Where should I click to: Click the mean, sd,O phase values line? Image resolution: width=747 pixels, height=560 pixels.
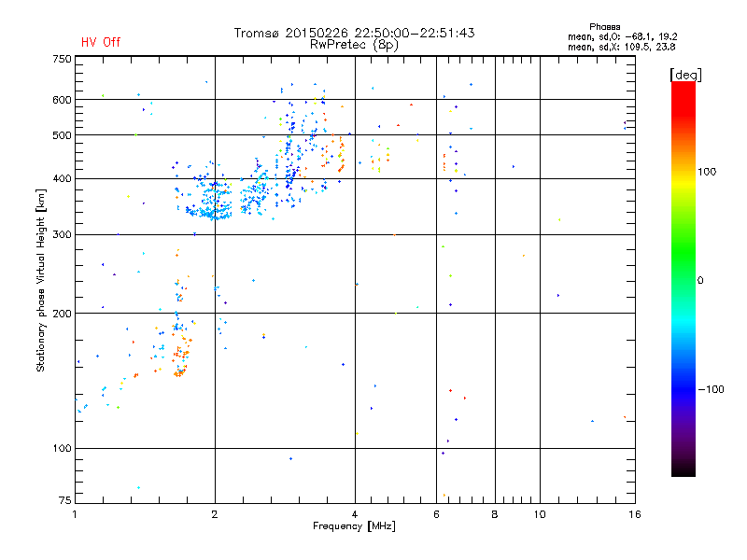tap(622, 36)
